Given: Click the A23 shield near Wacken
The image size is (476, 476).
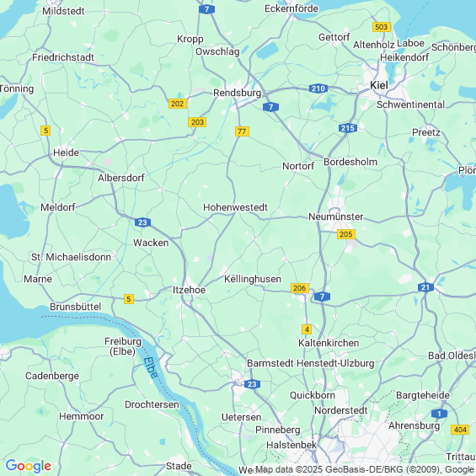Looking at the screenshot, I should pyautogui.click(x=142, y=222).
